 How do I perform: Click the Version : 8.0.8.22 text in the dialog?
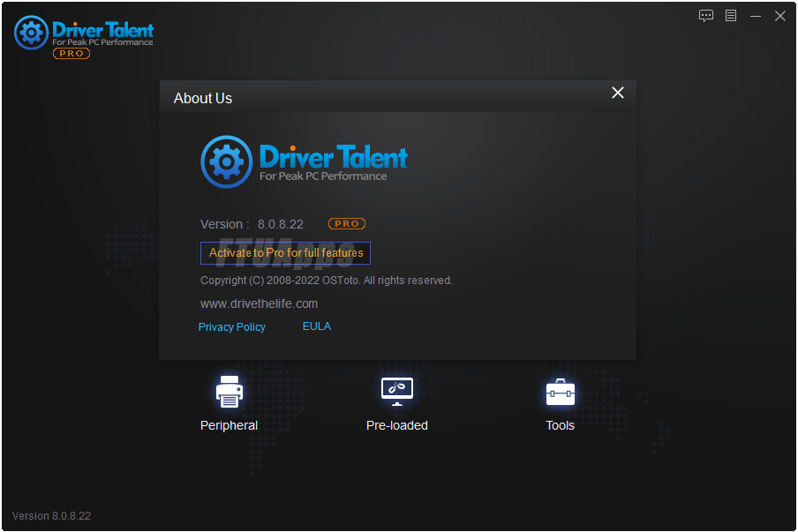pyautogui.click(x=252, y=224)
